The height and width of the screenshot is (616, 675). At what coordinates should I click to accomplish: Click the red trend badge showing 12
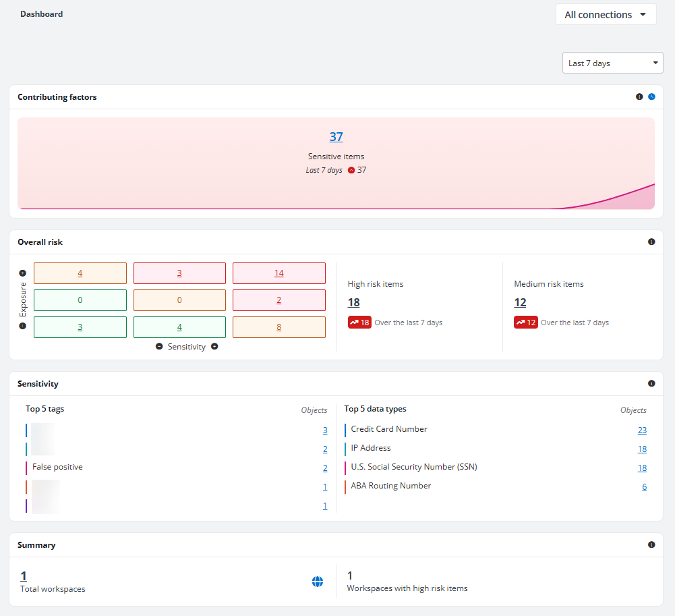click(525, 323)
